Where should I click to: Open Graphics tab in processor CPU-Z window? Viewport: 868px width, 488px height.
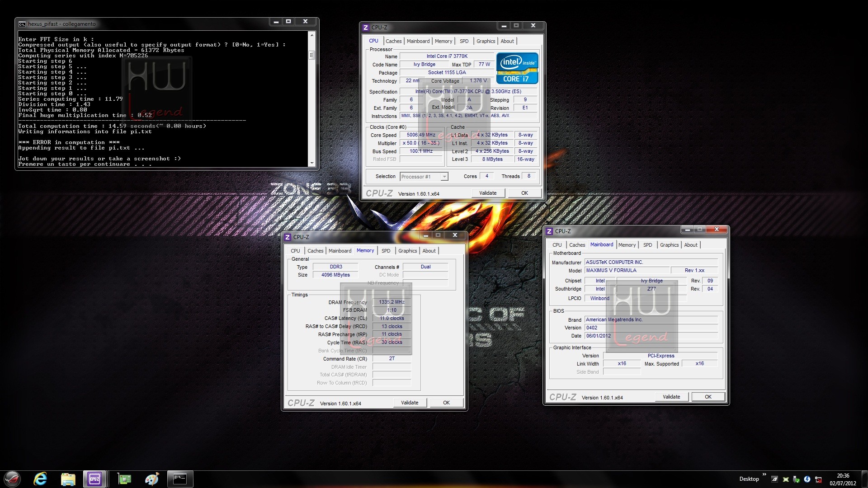pos(486,41)
